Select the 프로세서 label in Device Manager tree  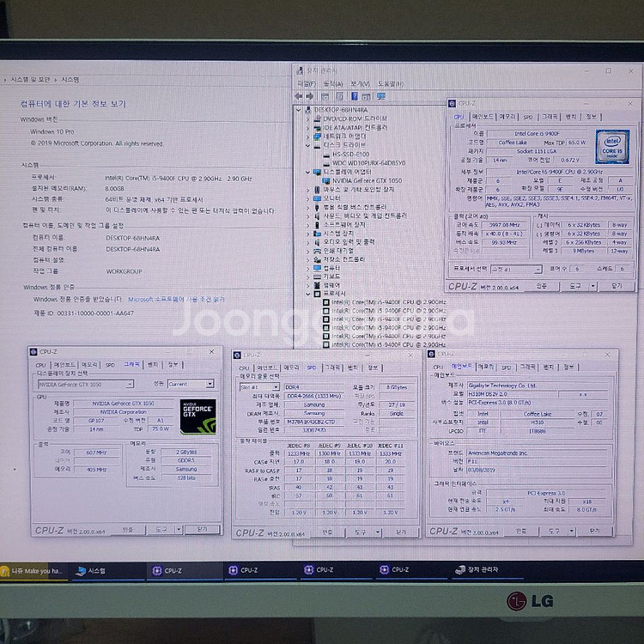point(334,294)
